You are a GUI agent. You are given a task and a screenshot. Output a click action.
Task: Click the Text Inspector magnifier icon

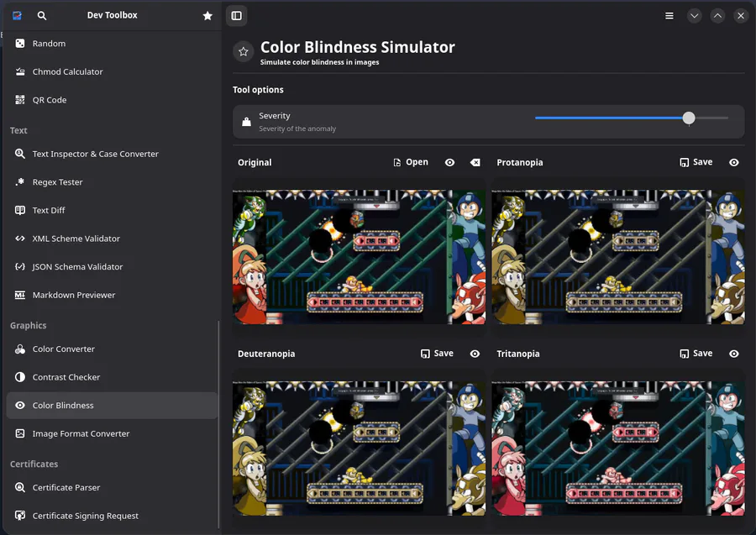(20, 154)
